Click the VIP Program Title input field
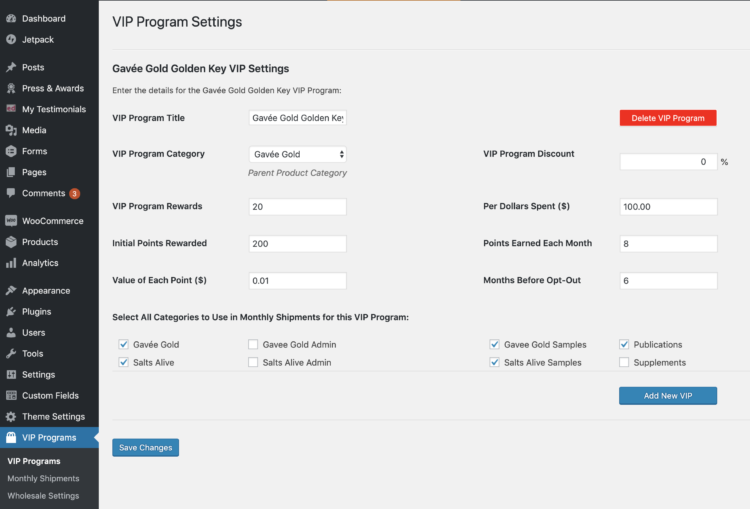 click(298, 118)
